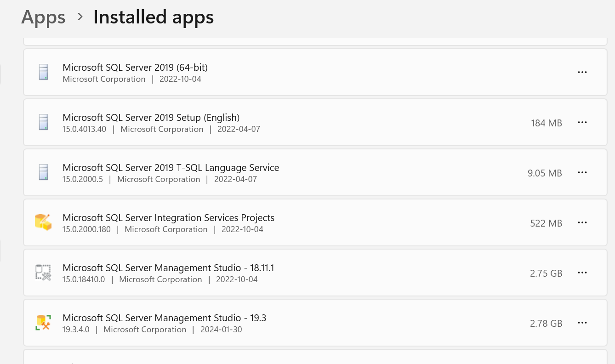This screenshot has width=615, height=364.
Task: Click the breadcrumb chevron separator after Apps
Action: tap(80, 17)
